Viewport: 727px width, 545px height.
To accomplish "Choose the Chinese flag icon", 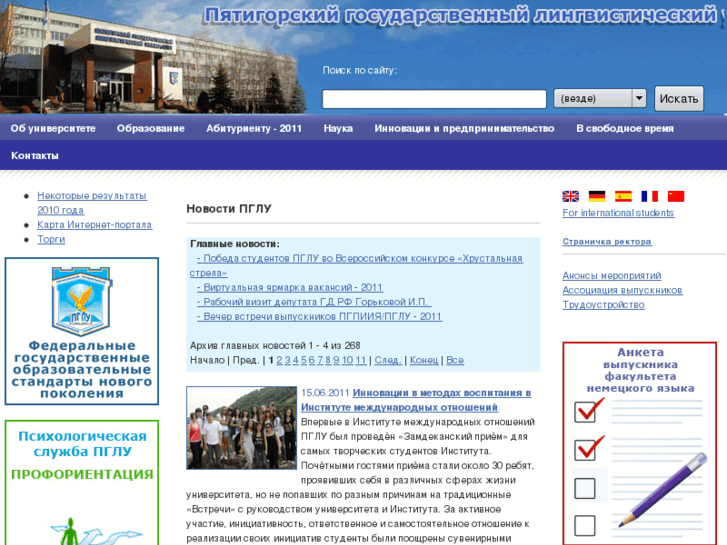I will 676,196.
